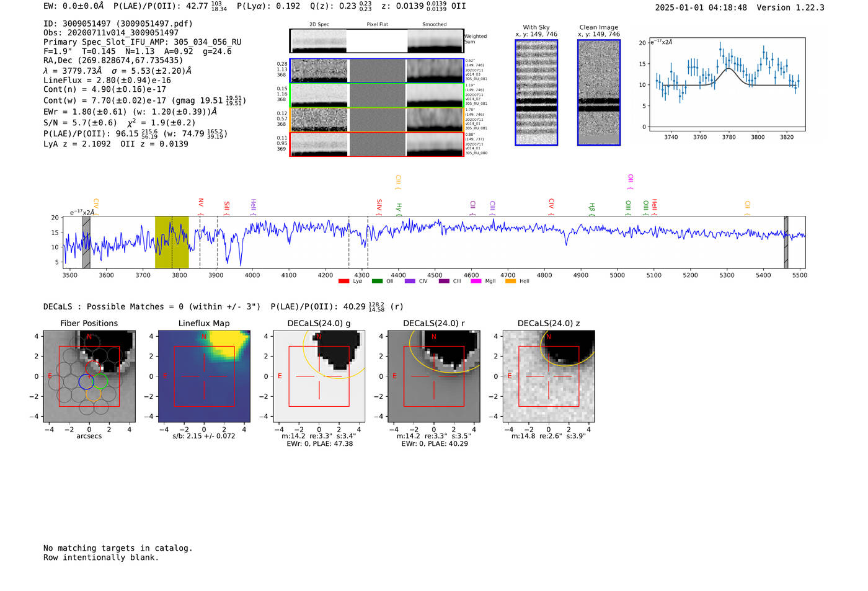Viewport: 868px width, 591px height.
Task: Click the blue-bordered 2D spectrum row
Action: click(377, 71)
